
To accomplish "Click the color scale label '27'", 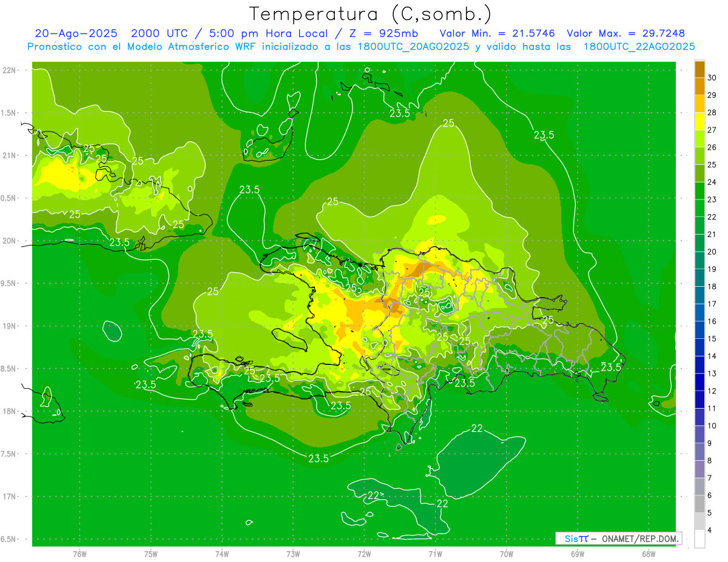I will tap(712, 130).
